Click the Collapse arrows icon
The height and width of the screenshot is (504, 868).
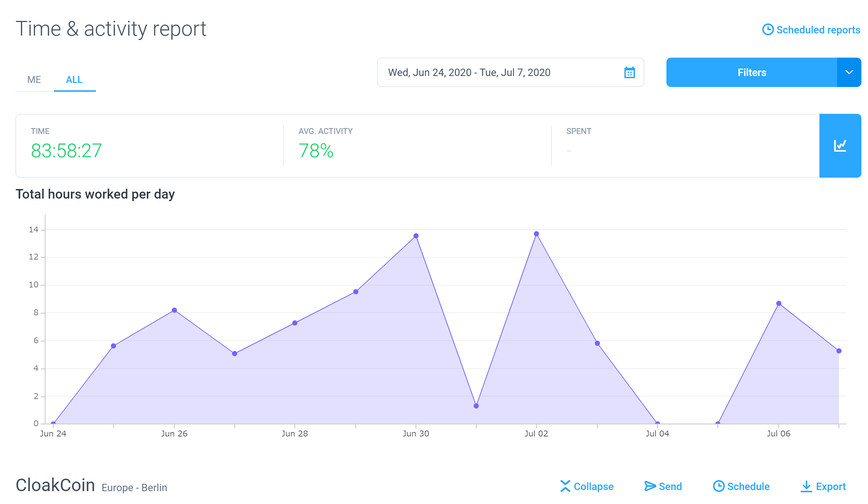point(565,486)
